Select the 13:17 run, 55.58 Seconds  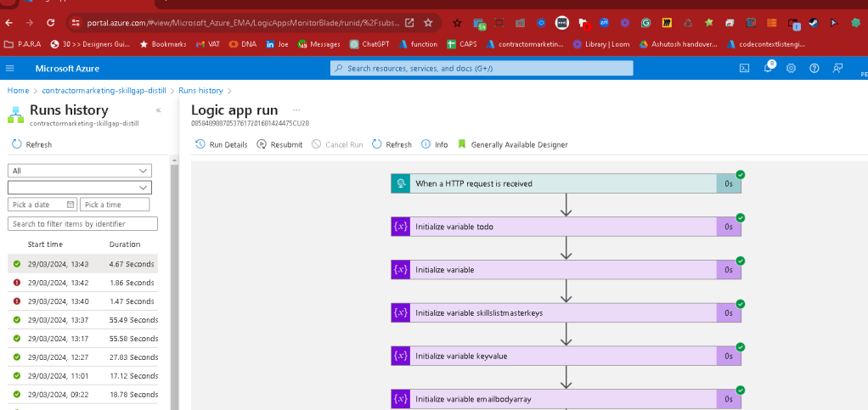tap(83, 339)
